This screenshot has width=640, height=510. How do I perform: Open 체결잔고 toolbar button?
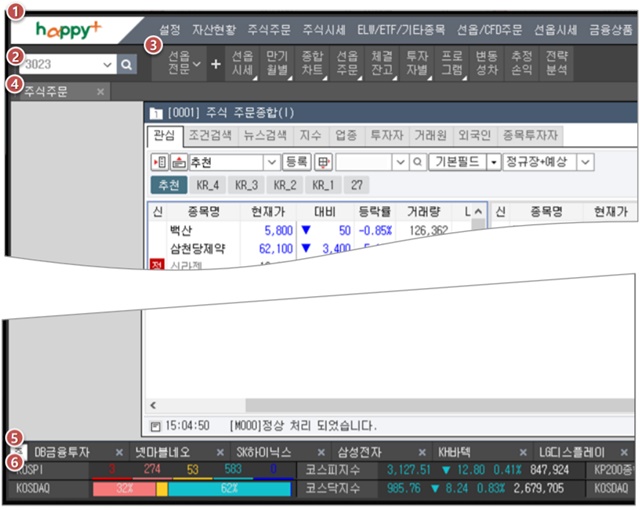[382, 63]
